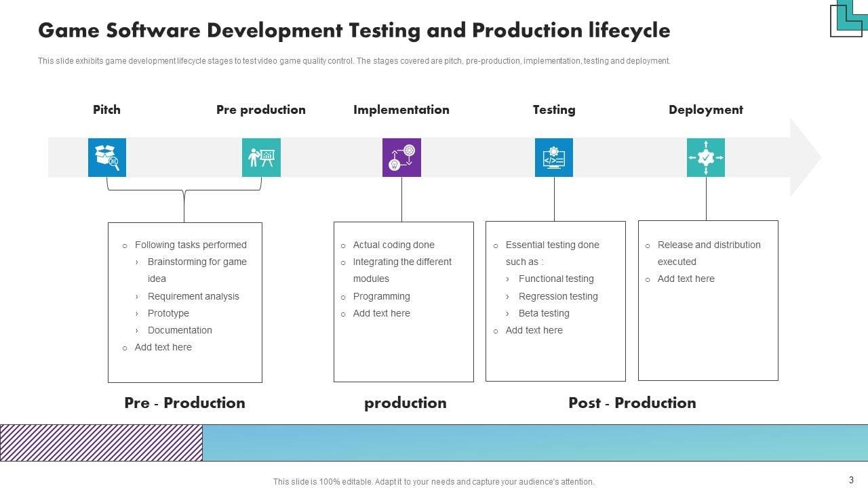This screenshot has height=488, width=868.
Task: Click 'Add text here' in Implementation box
Action: pos(381,313)
